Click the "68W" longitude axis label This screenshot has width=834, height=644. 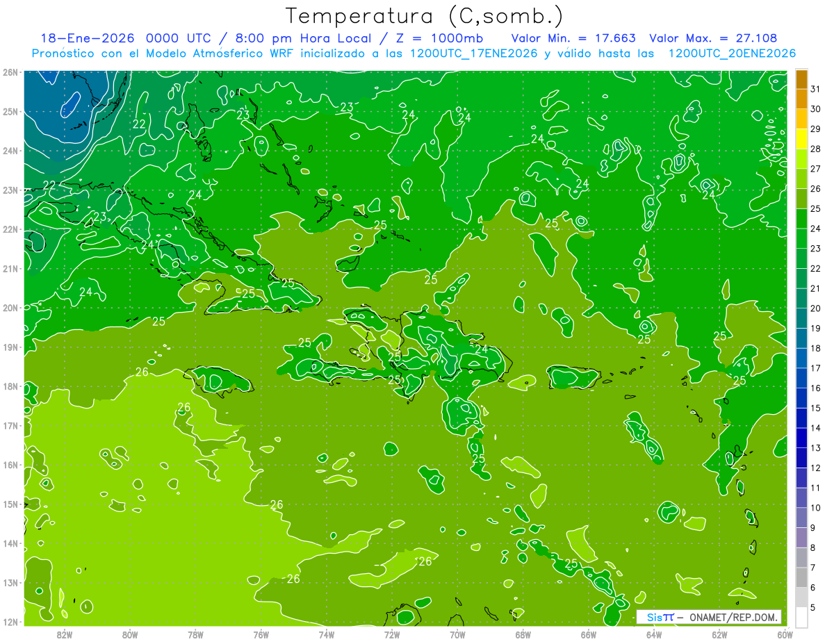pyautogui.click(x=523, y=634)
